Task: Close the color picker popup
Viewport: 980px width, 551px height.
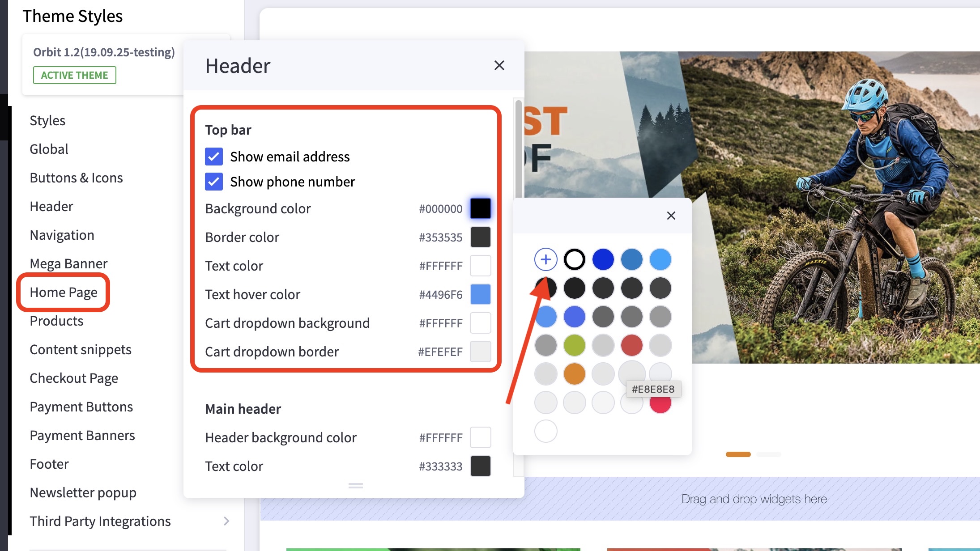Action: point(671,216)
